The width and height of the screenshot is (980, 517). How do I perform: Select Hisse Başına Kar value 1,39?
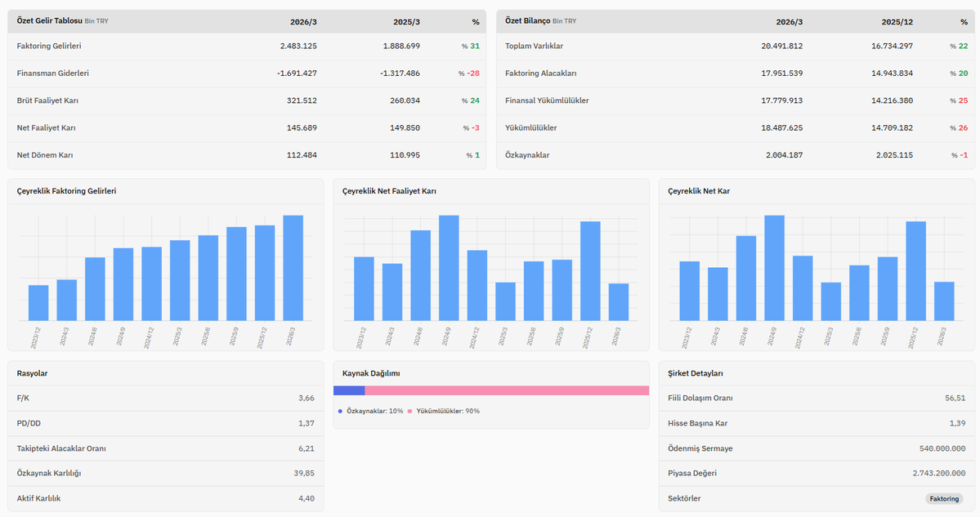957,423
